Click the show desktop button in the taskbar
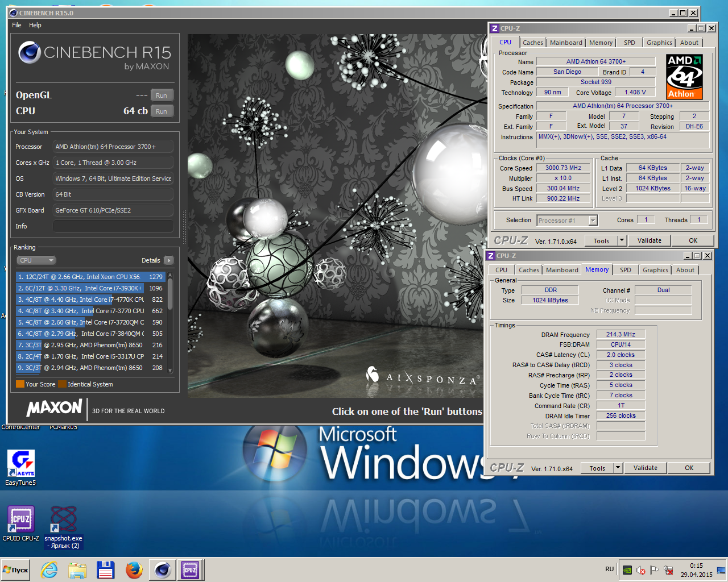This screenshot has height=582, width=728. (722, 569)
